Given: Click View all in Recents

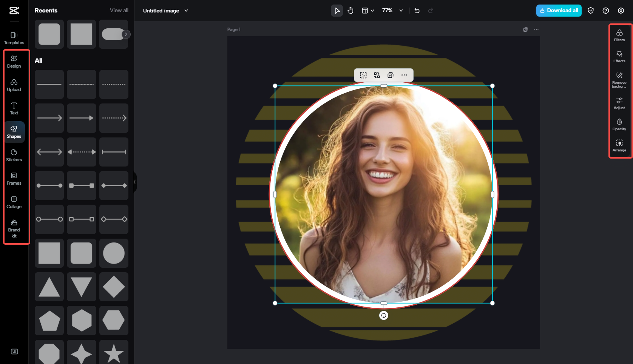Looking at the screenshot, I should click(119, 10).
